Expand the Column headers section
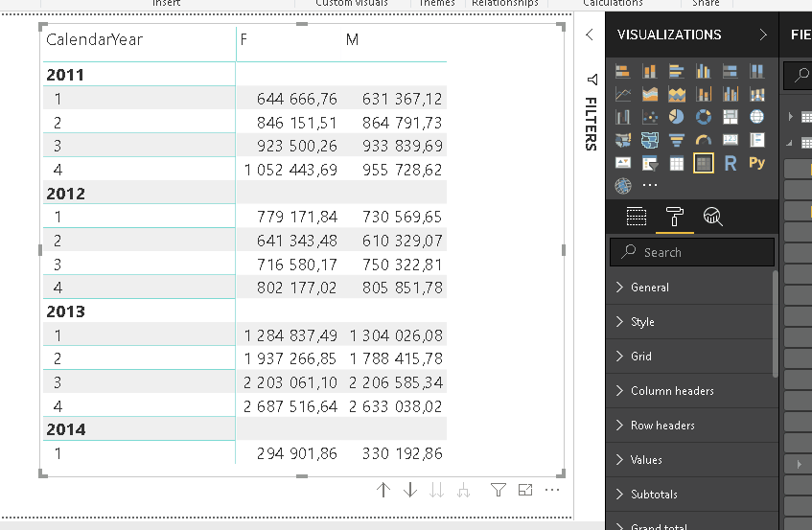812x530 pixels. coord(692,391)
